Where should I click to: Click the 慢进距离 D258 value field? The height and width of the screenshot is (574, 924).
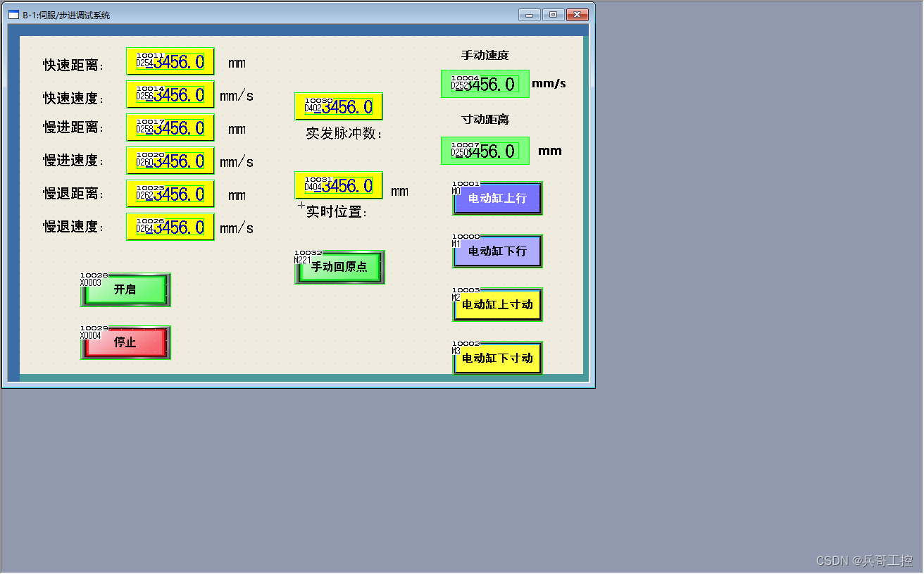click(170, 127)
